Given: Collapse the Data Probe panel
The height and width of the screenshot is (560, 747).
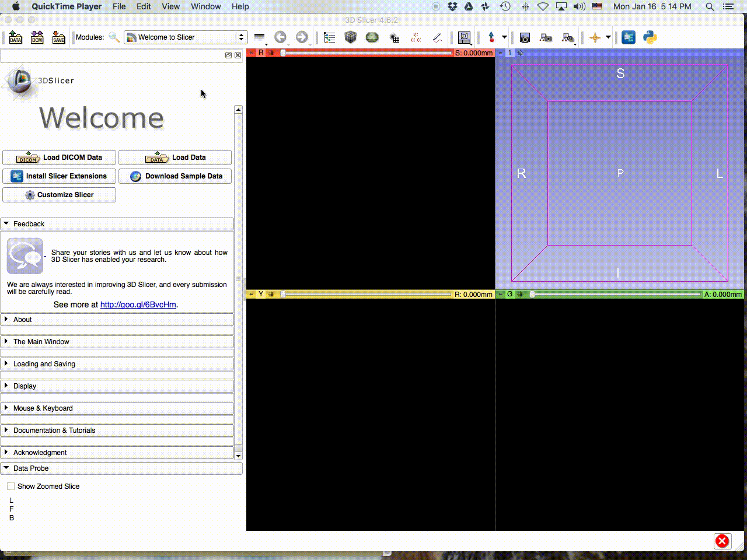Looking at the screenshot, I should pos(121,468).
